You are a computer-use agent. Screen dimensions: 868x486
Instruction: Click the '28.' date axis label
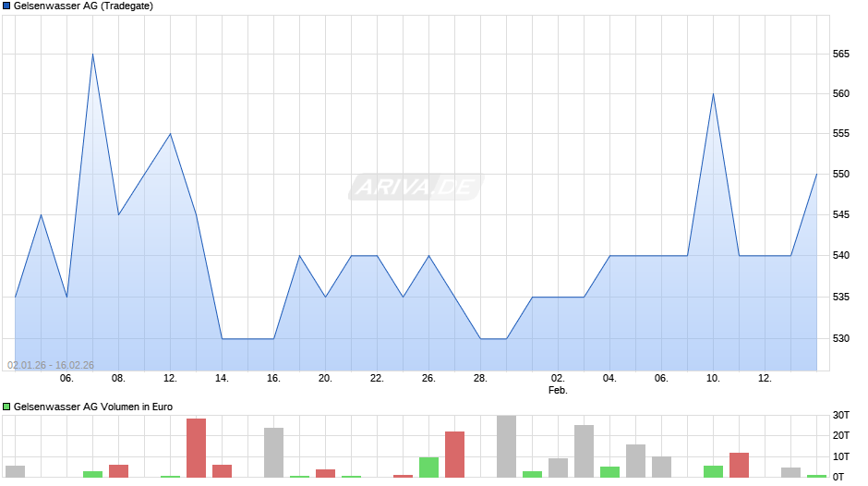[480, 379]
